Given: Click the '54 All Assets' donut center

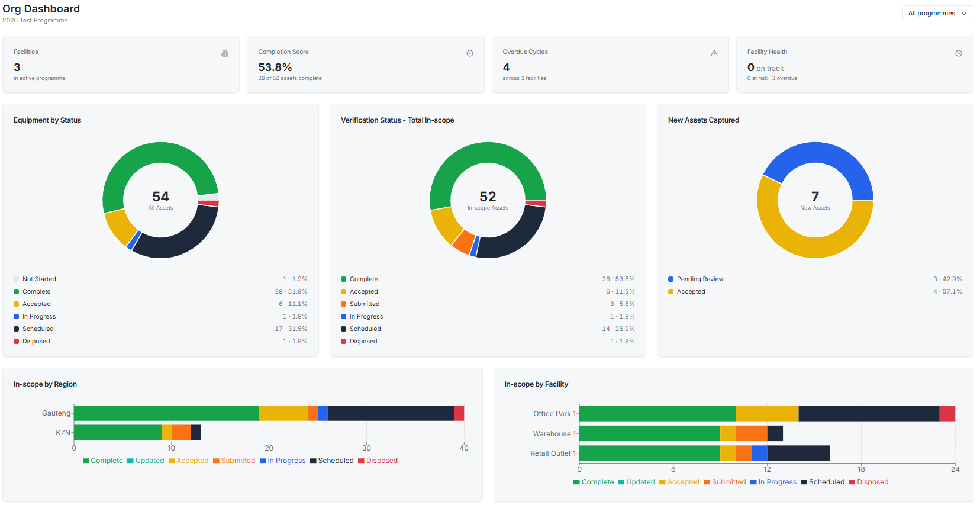Looking at the screenshot, I should coord(160,200).
